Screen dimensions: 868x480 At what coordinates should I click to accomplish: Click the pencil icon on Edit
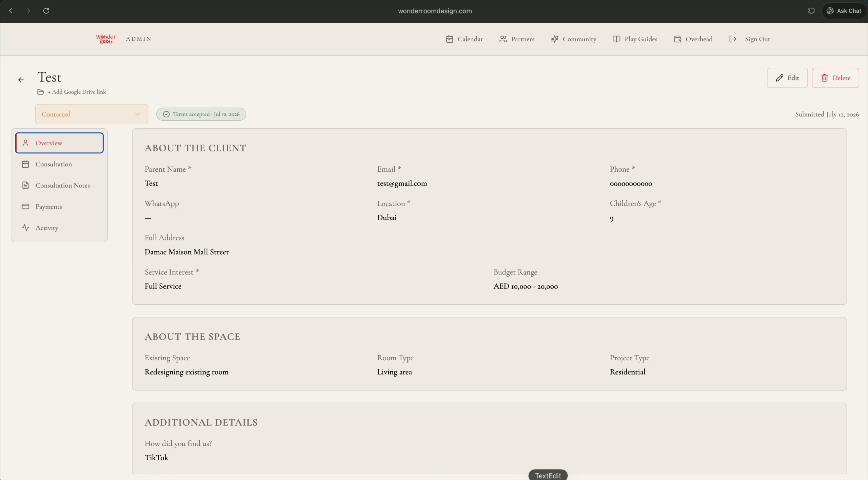[779, 78]
